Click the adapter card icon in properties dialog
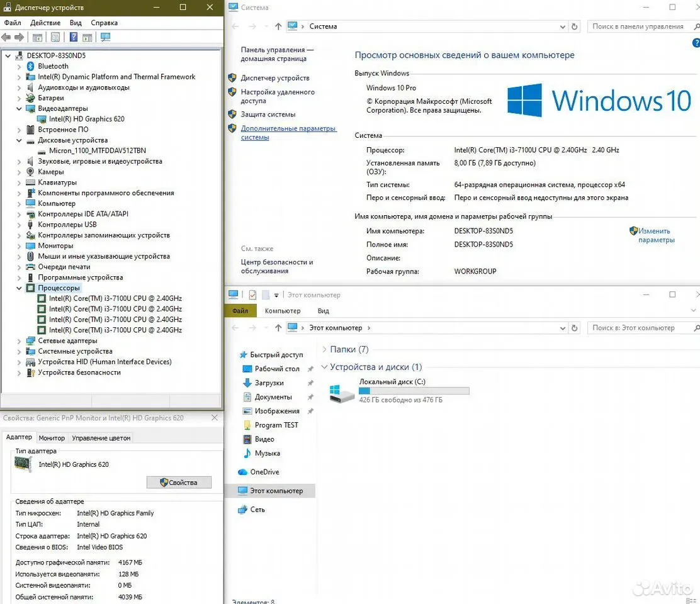The height and width of the screenshot is (604, 700). click(23, 465)
